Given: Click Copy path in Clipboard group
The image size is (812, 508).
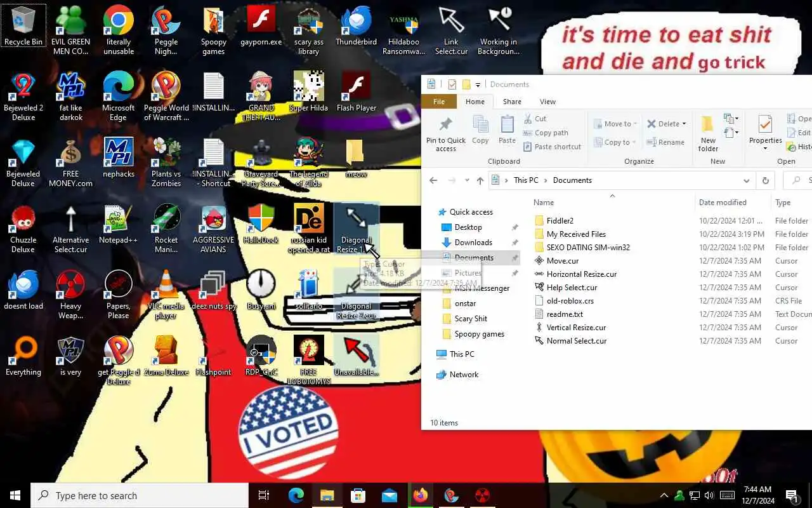Looking at the screenshot, I should pyautogui.click(x=545, y=133).
